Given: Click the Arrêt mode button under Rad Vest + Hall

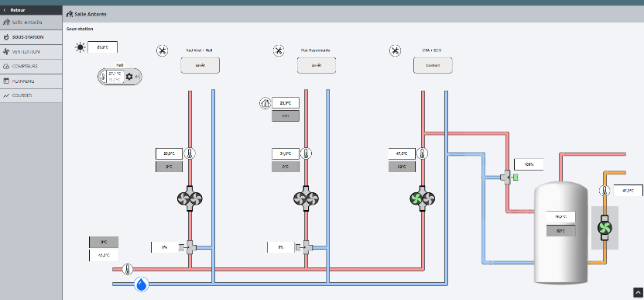Looking at the screenshot, I should [200, 65].
